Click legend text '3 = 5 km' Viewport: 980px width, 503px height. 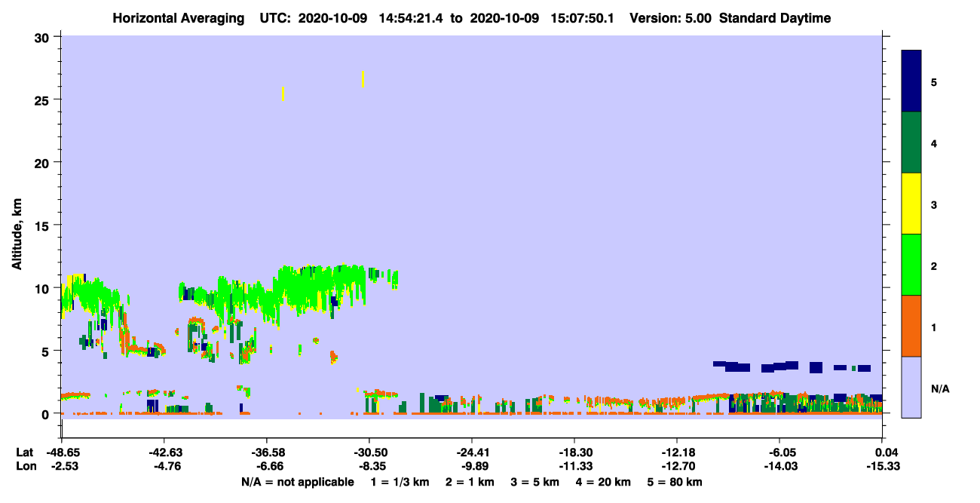pyautogui.click(x=534, y=481)
